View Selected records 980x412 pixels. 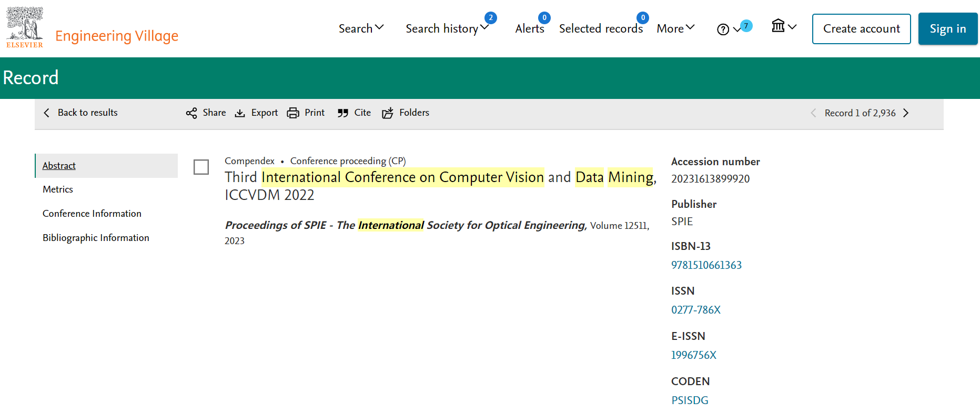click(x=601, y=28)
